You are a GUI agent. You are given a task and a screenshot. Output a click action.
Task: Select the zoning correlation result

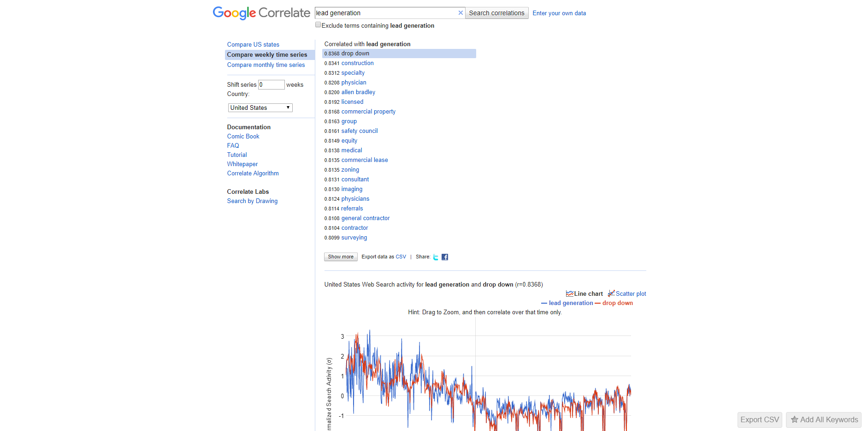(350, 170)
